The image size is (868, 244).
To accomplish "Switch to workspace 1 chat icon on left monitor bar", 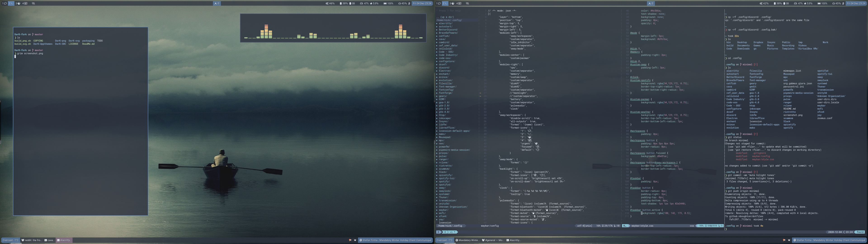I will (x=5, y=3).
